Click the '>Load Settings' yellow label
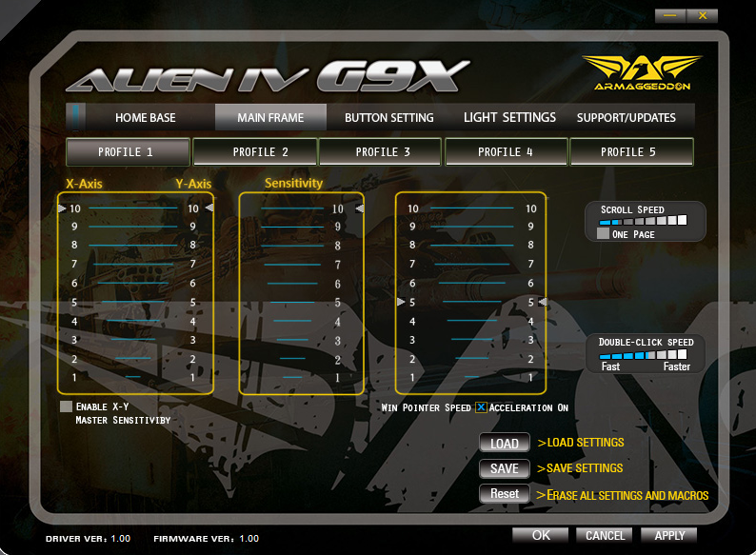Image resolution: width=756 pixels, height=555 pixels. tap(581, 443)
